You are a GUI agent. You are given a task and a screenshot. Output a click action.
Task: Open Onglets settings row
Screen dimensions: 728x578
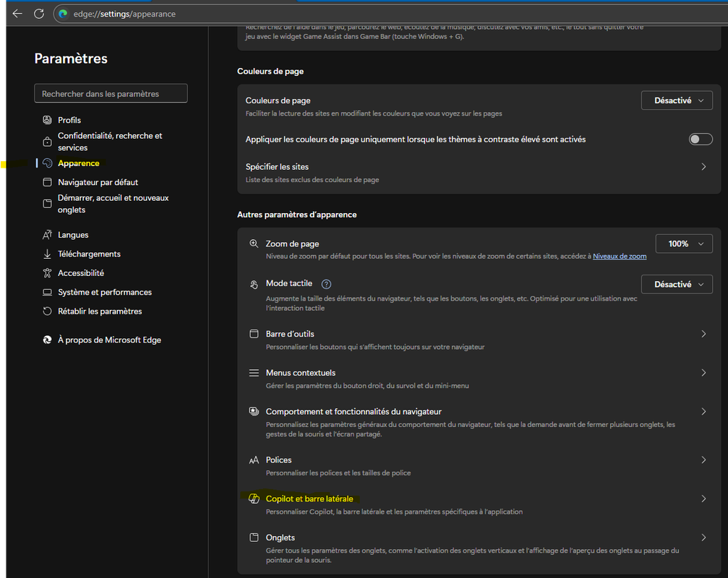(479, 548)
